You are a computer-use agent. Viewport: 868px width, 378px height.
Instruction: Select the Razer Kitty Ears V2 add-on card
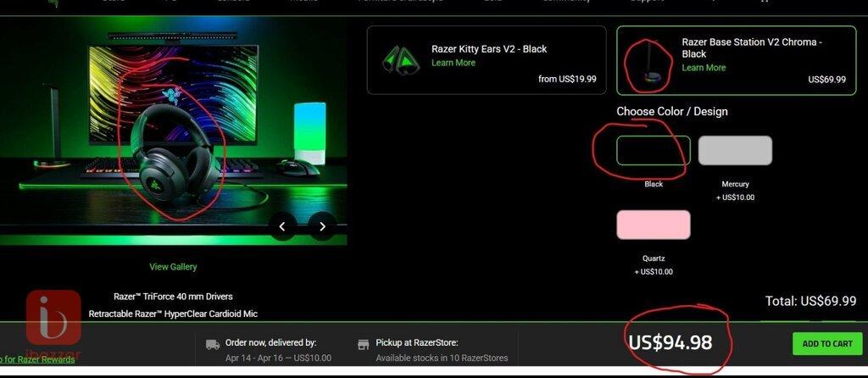(487, 60)
